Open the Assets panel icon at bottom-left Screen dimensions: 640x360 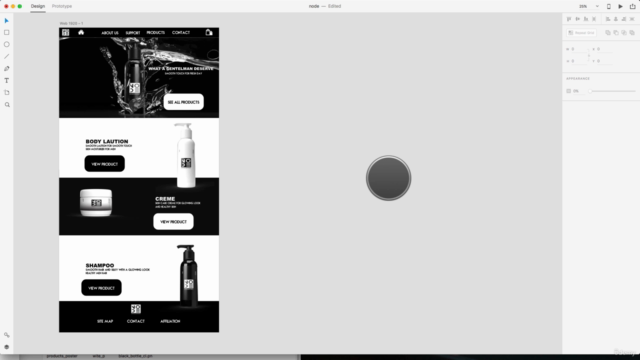click(7, 335)
